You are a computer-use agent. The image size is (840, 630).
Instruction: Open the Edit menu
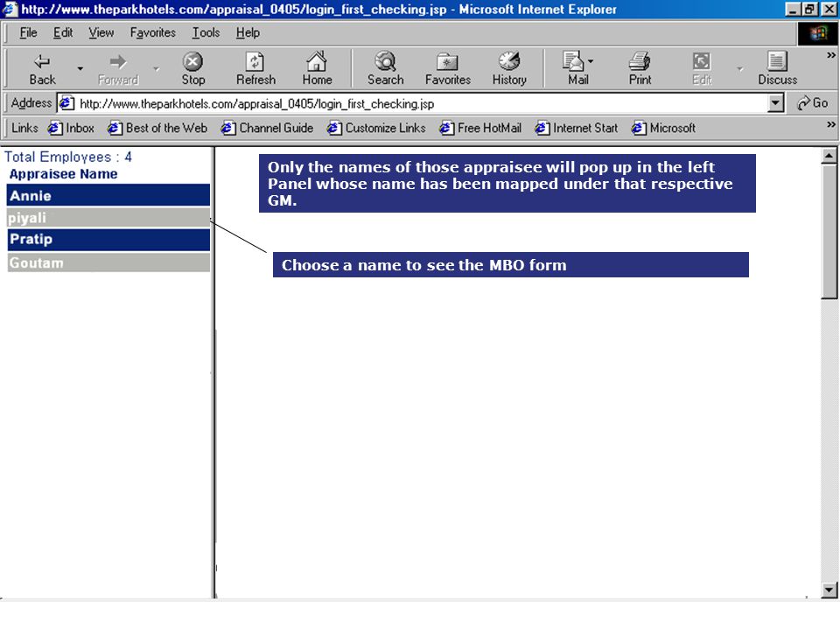[x=63, y=32]
